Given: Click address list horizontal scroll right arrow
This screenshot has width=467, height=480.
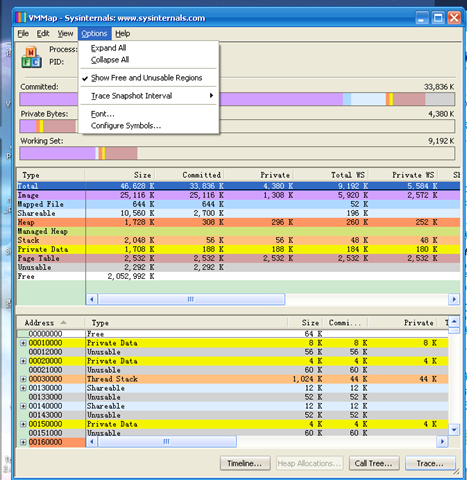Looking at the screenshot, I should coord(442,442).
